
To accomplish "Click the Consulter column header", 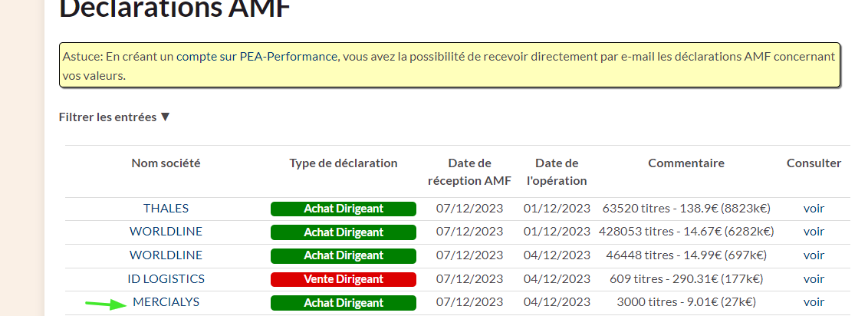I will click(814, 163).
